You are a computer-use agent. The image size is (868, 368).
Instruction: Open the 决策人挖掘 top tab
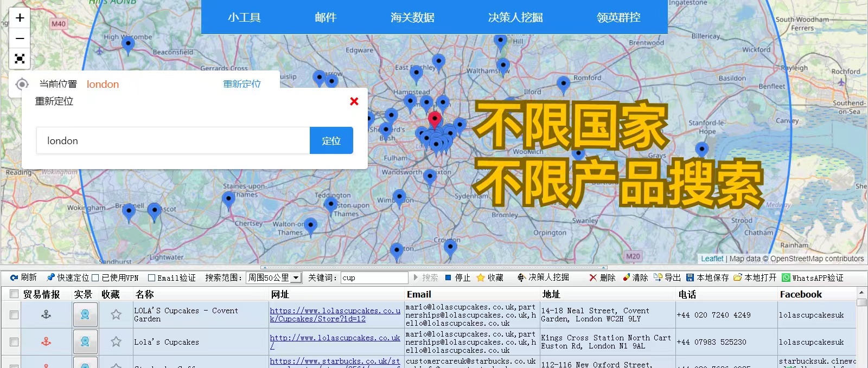pos(515,17)
